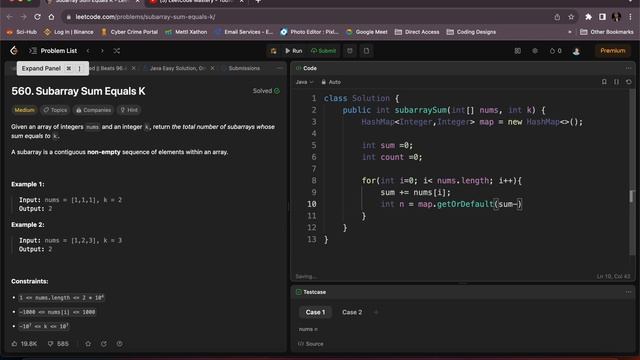Open the layout options icon
This screenshot has height=360, width=640.
518,51
